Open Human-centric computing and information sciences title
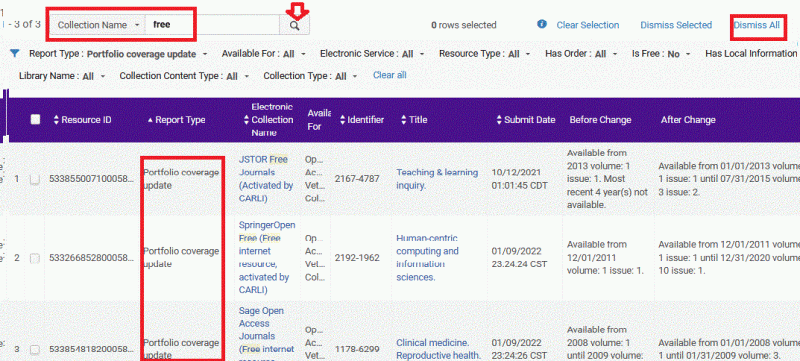The image size is (800, 361). [x=428, y=257]
